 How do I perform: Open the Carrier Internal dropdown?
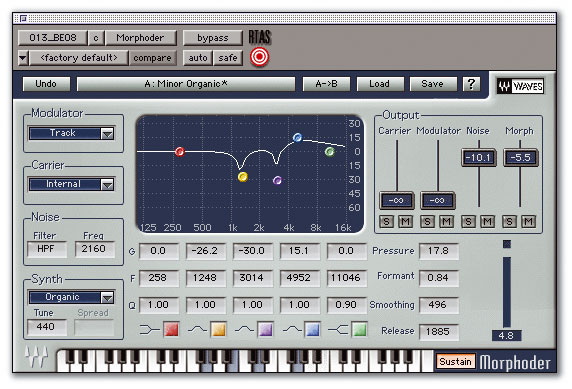tap(72, 184)
